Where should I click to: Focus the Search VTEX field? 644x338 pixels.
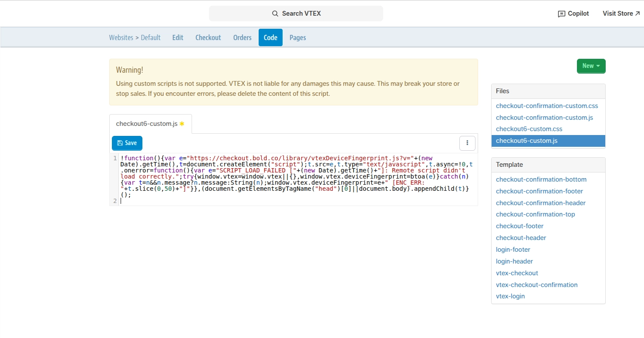coord(296,14)
